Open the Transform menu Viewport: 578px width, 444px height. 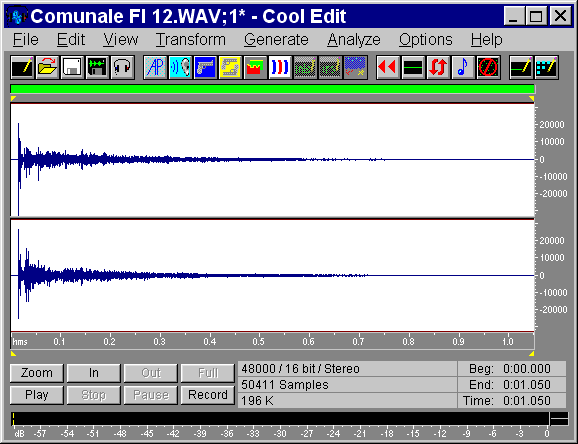click(x=190, y=39)
